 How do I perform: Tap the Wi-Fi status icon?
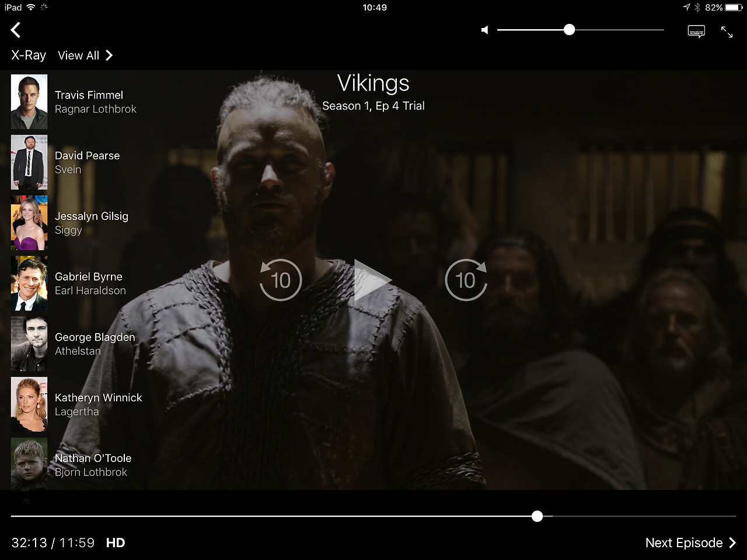31,8
